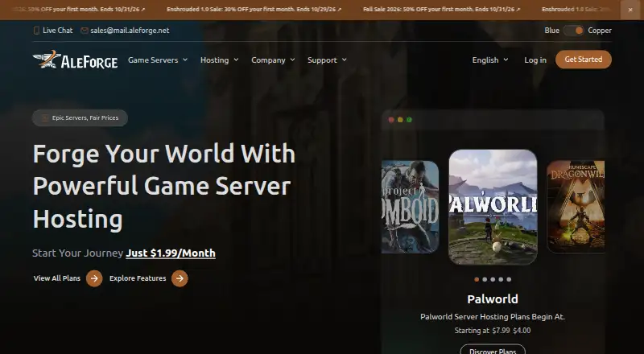This screenshot has width=644, height=354.
Task: Expand the Game Servers menu
Action: (158, 60)
